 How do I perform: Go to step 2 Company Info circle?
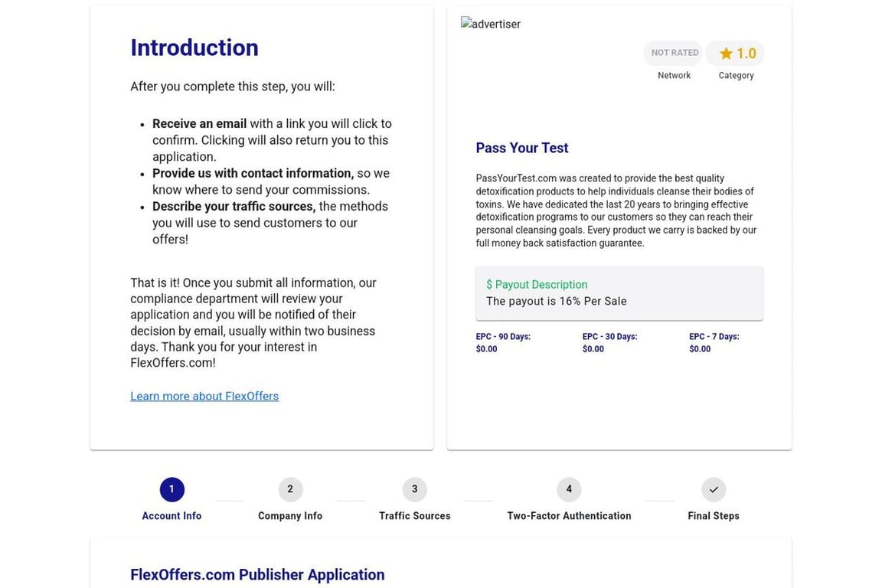pyautogui.click(x=290, y=489)
